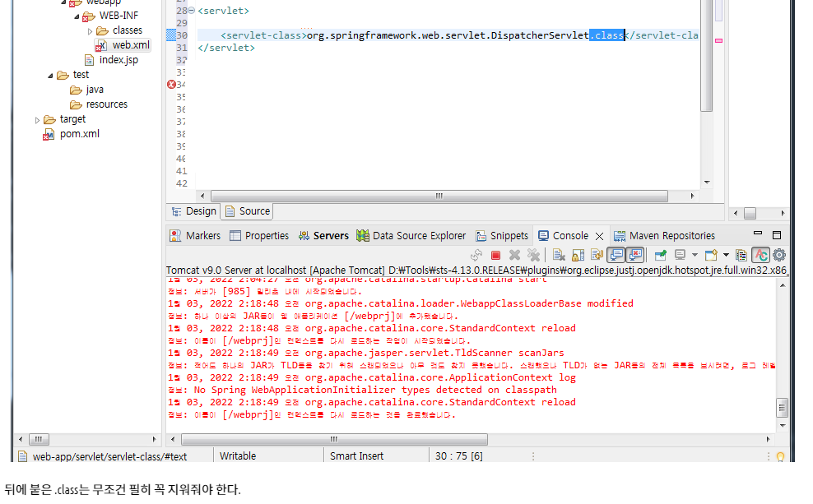Click the grayed-out relaunch icon in console toolbar
813x504 pixels.
click(x=476, y=255)
